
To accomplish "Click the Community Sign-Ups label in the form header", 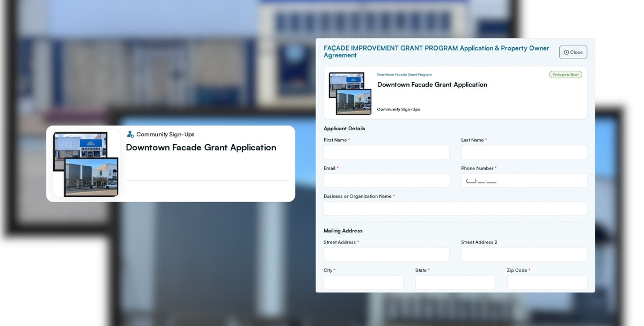I will click(x=398, y=109).
